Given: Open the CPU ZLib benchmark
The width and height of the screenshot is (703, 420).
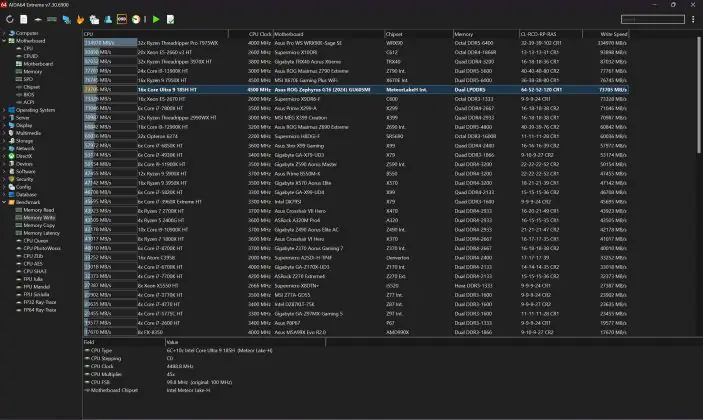Looking at the screenshot, I should [x=33, y=256].
